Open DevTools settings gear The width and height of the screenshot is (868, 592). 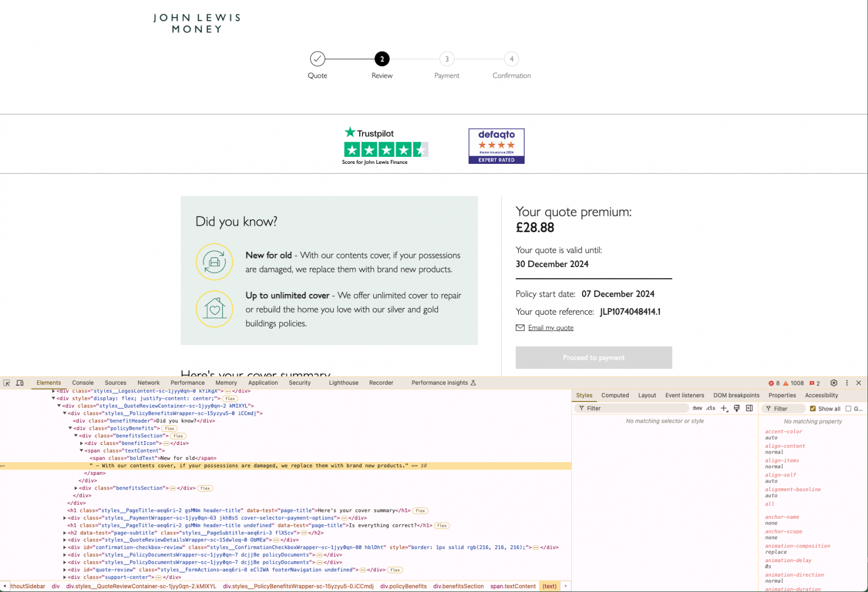(834, 383)
